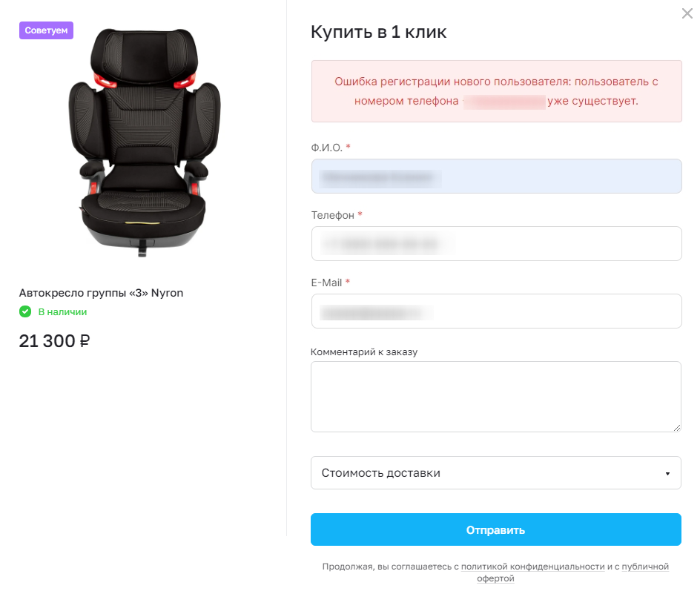
Task: Open the Стоимость доставки dropdown arrow
Action: [x=667, y=473]
